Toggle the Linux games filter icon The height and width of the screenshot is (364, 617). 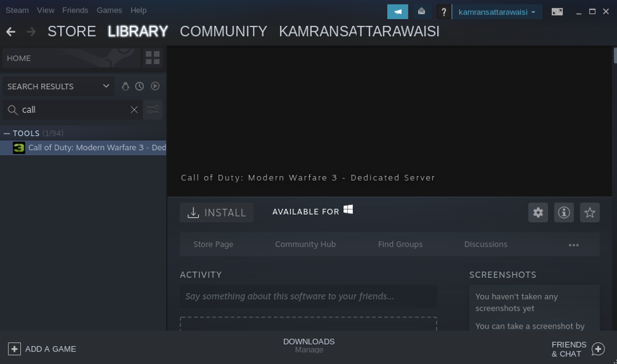pyautogui.click(x=125, y=86)
